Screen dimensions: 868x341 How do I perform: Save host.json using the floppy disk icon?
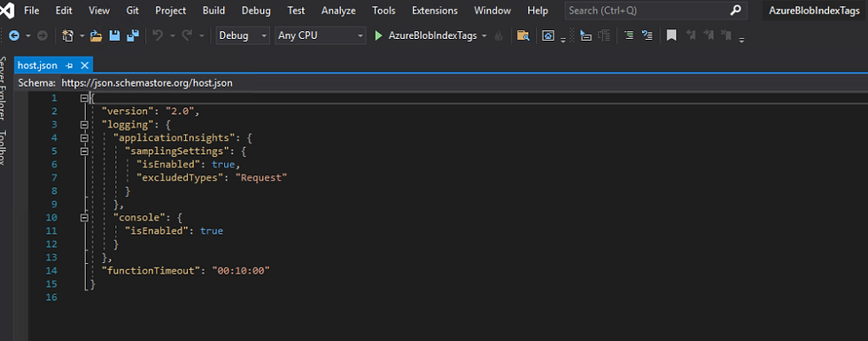point(114,35)
